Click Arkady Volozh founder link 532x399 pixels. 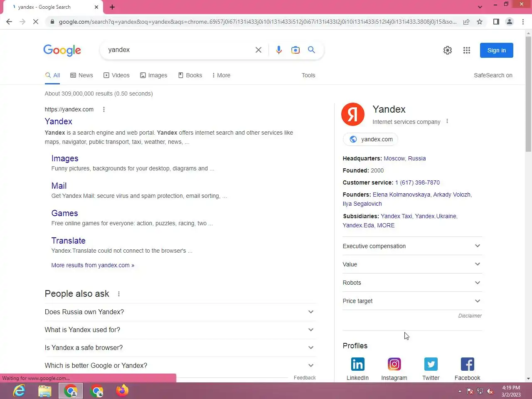pyautogui.click(x=452, y=195)
